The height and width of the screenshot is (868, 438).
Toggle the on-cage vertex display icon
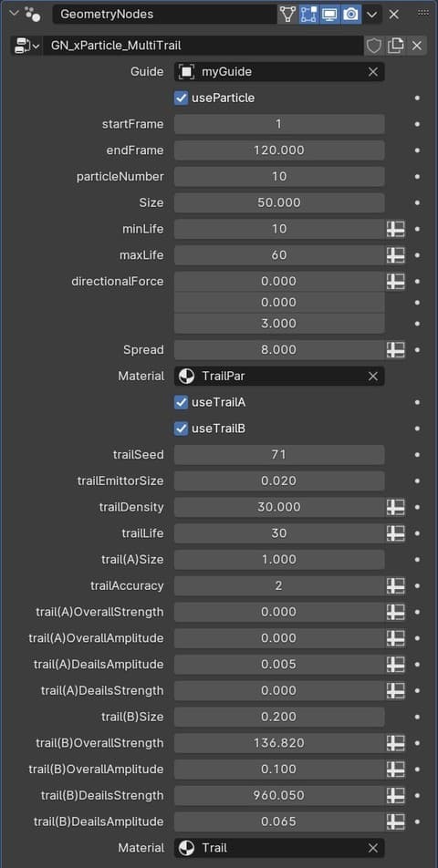point(287,15)
